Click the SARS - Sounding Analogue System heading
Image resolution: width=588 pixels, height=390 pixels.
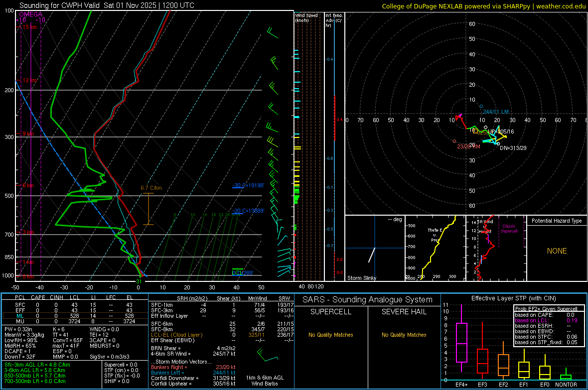tap(367, 300)
